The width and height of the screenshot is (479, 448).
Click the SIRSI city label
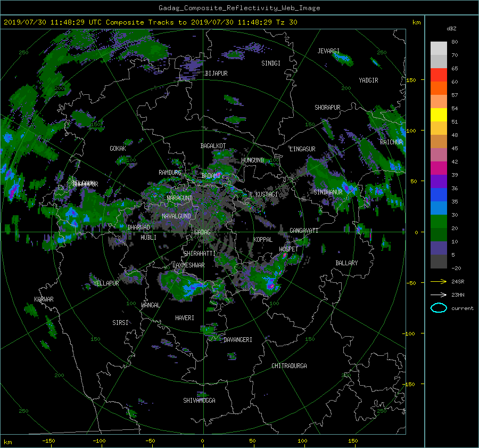click(x=120, y=323)
